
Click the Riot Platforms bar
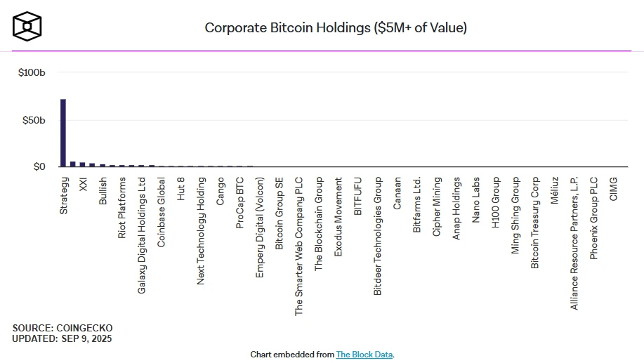tap(121, 166)
